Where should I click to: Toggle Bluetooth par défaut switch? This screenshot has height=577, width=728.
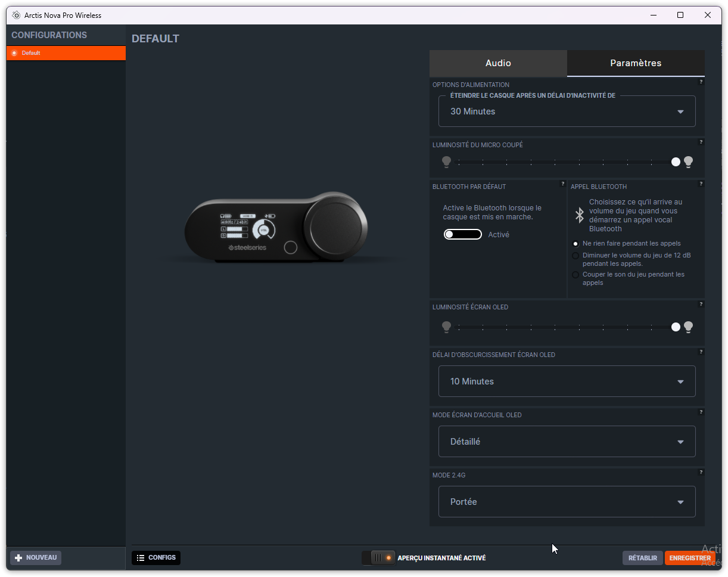click(462, 234)
